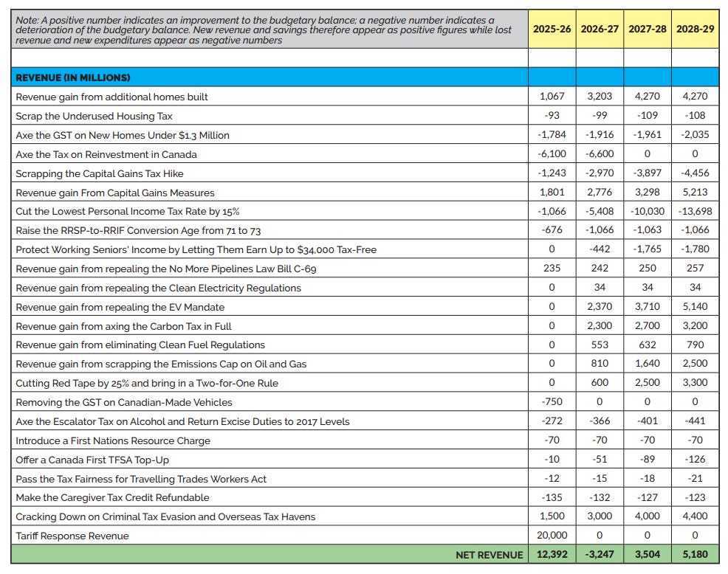The height and width of the screenshot is (574, 728).
Task: Select the -3,247 net revenue total
Action: [x=600, y=555]
